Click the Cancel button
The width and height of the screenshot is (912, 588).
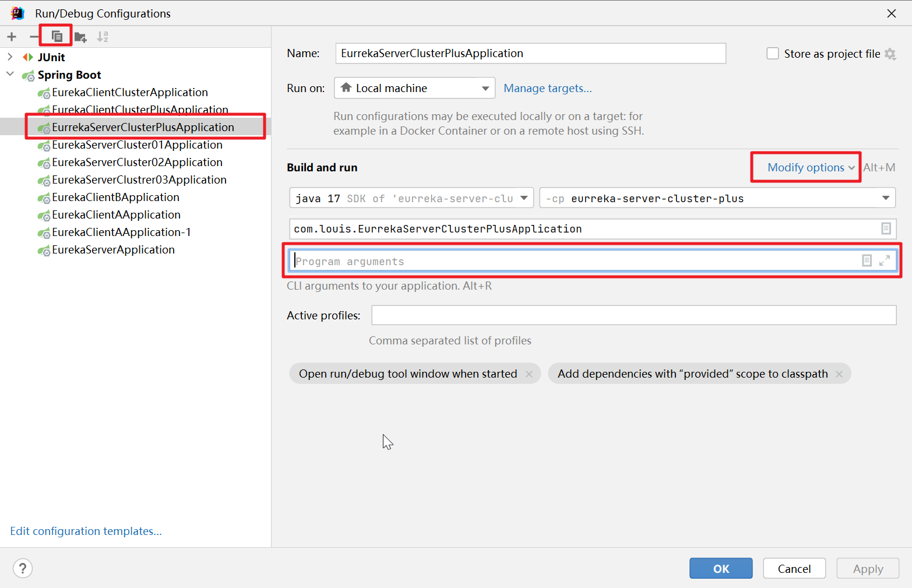(794, 568)
